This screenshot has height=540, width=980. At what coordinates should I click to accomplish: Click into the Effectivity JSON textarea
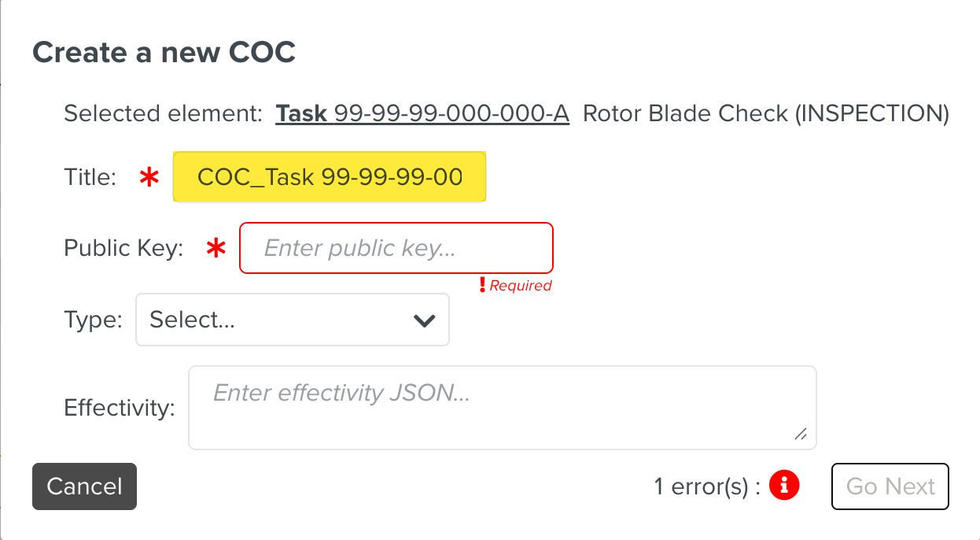click(x=502, y=407)
